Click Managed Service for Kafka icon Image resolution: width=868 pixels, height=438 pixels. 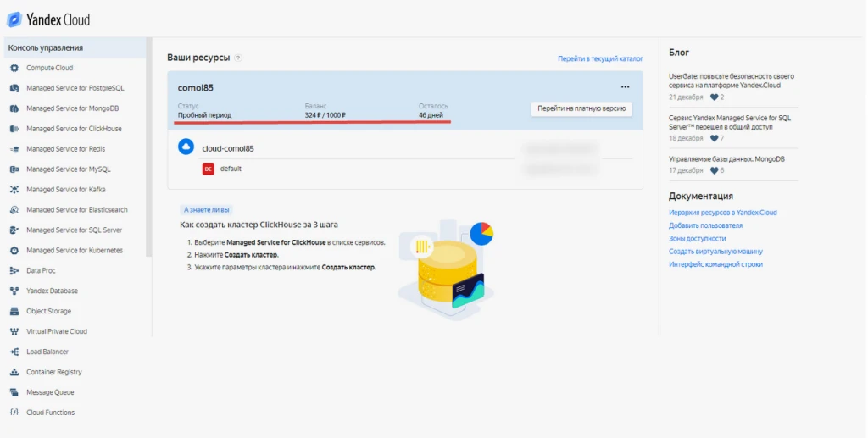[14, 190]
